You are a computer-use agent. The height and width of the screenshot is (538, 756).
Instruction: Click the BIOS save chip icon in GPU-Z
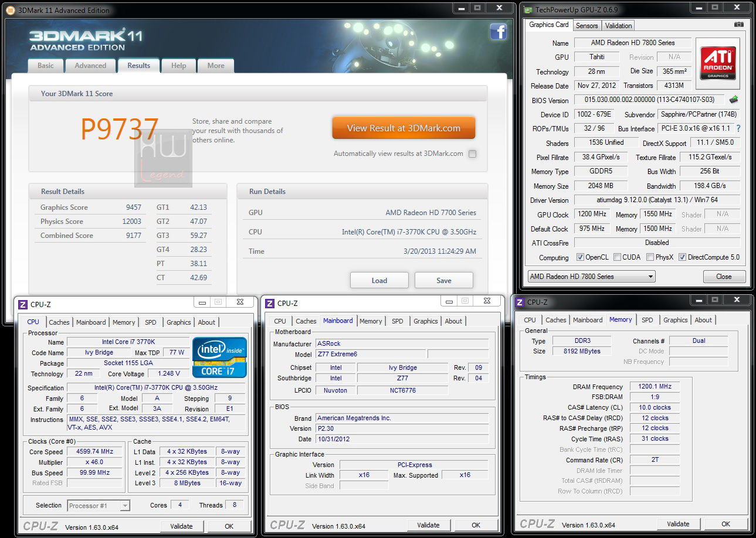[733, 100]
